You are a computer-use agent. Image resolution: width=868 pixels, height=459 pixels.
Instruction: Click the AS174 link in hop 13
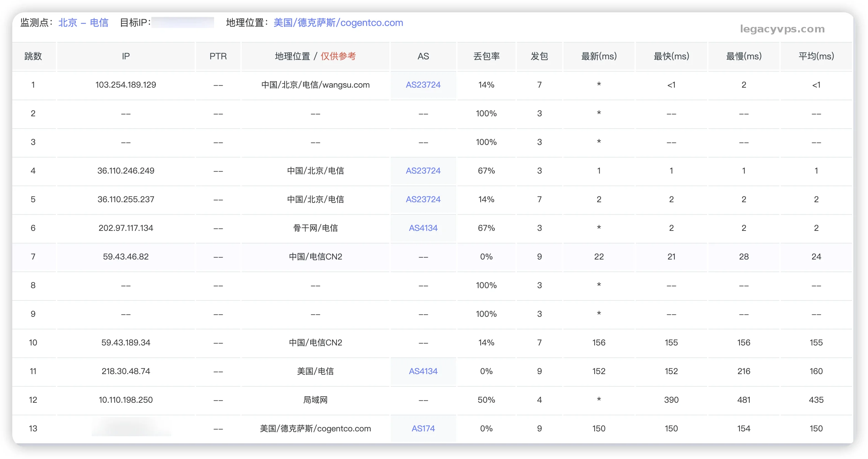[423, 429]
